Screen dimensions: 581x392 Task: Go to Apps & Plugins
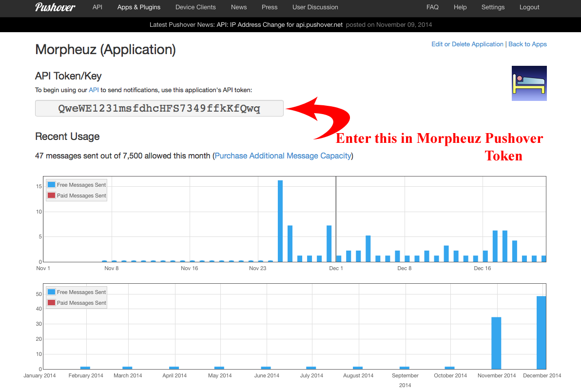(x=139, y=7)
